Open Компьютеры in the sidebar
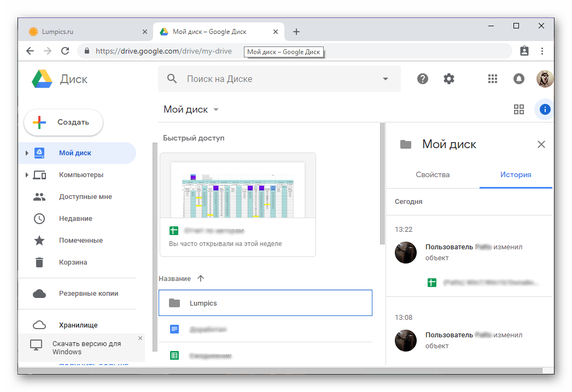Screen dimensions: 572x392 click(x=81, y=174)
